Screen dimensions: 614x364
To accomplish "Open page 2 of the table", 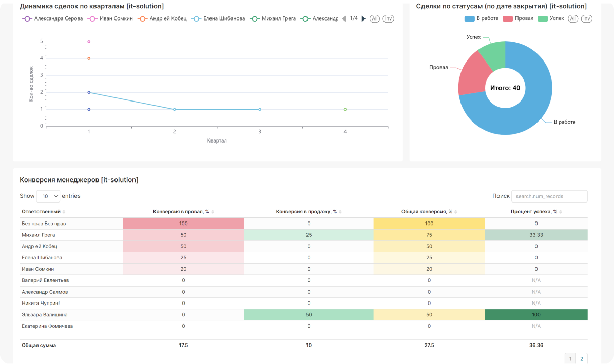I will 582,358.
